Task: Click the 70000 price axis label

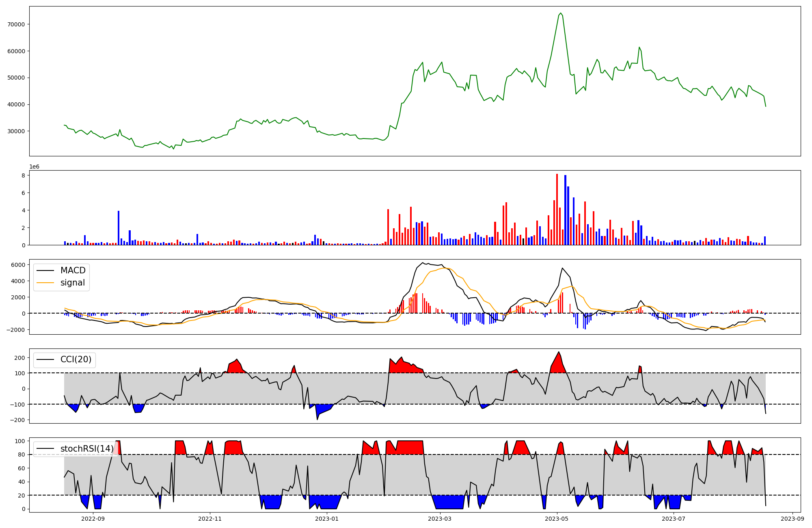Action: coord(16,24)
